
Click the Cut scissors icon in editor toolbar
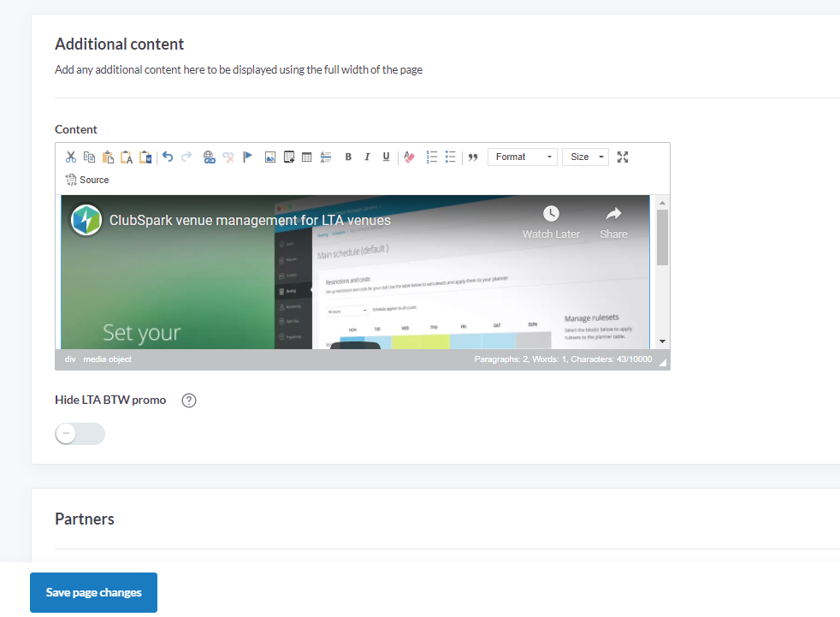[71, 157]
